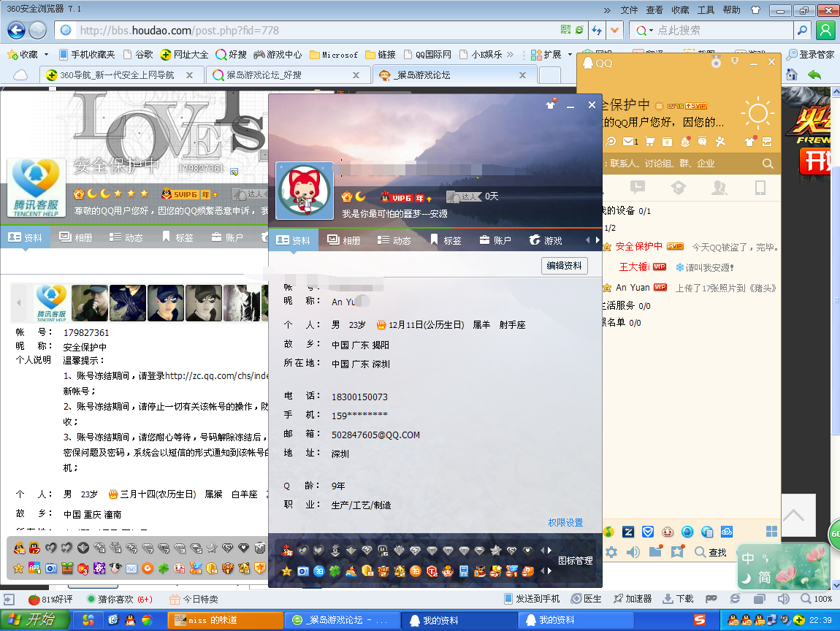Click 查找 in QQ main panel
Screen dimensions: 840x631
(x=711, y=552)
